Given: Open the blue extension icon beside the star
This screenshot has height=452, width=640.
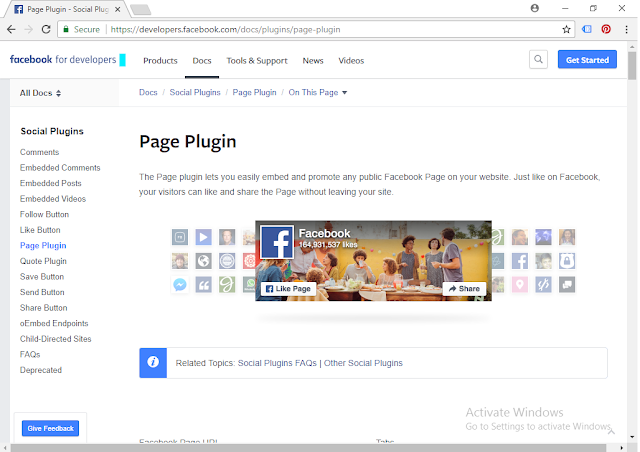Looking at the screenshot, I should click(x=587, y=29).
